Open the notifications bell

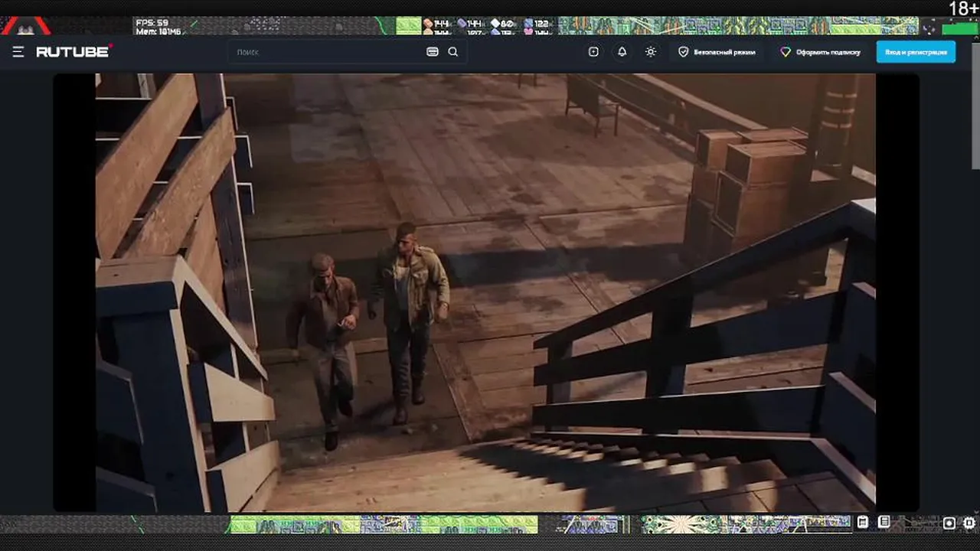point(622,52)
